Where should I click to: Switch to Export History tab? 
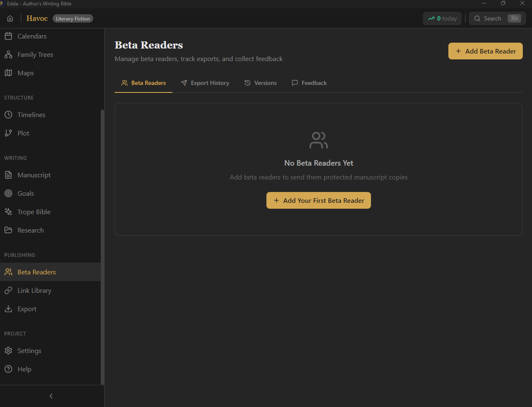point(205,83)
